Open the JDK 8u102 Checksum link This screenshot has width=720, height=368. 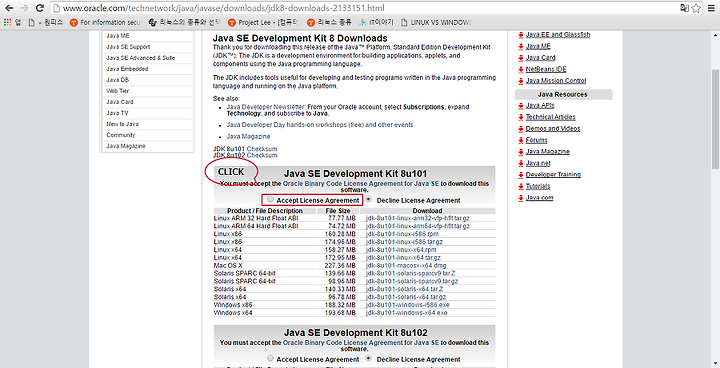pos(262,155)
